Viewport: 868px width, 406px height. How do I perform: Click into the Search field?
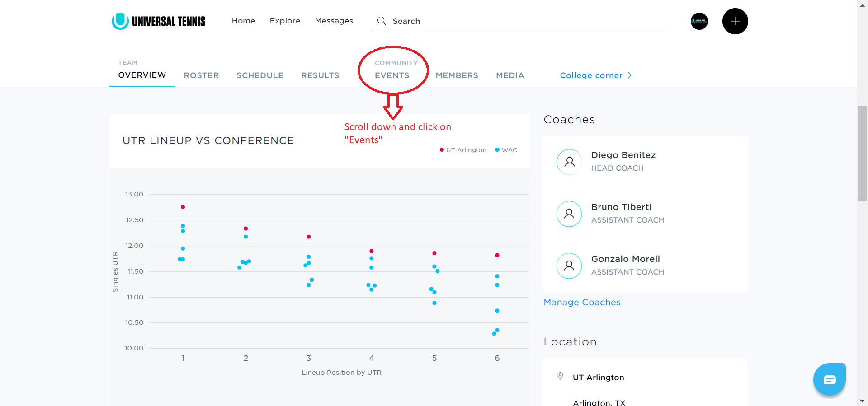tap(520, 21)
